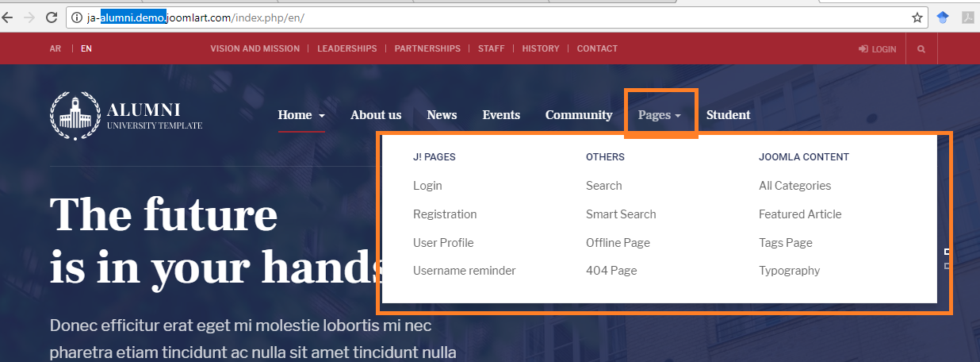Open Staff link in top bar

(x=492, y=48)
